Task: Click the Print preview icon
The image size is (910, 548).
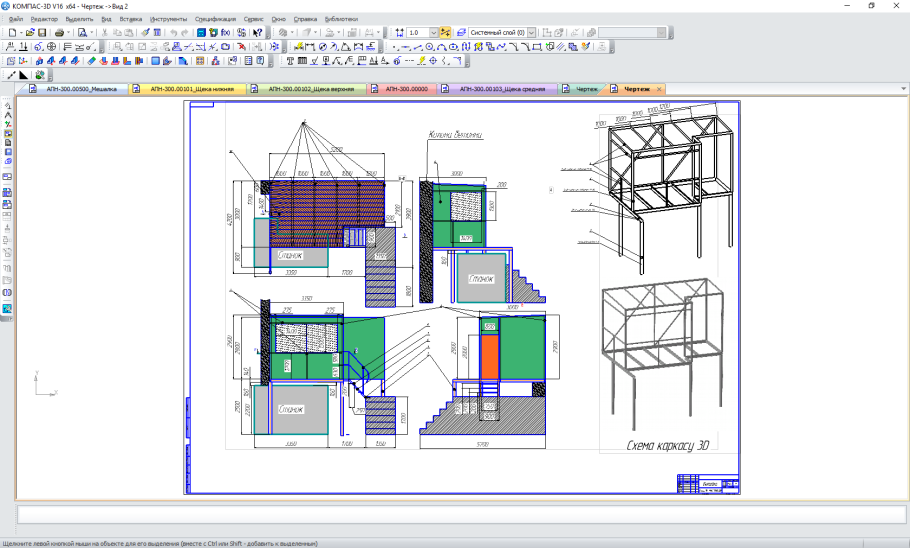Action: click(x=83, y=33)
